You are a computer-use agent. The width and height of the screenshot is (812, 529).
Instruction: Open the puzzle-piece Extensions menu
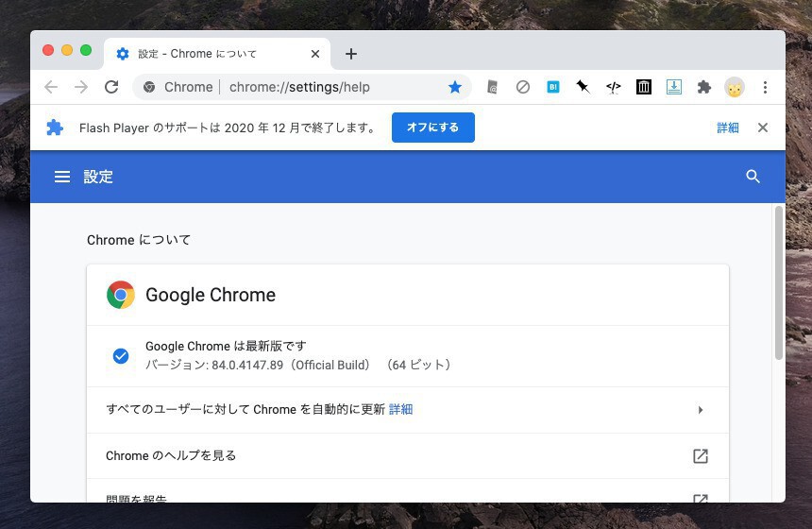coord(703,87)
